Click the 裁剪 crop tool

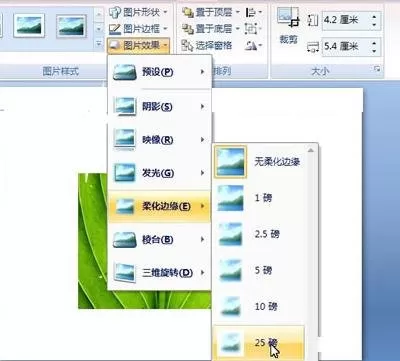coord(289,27)
